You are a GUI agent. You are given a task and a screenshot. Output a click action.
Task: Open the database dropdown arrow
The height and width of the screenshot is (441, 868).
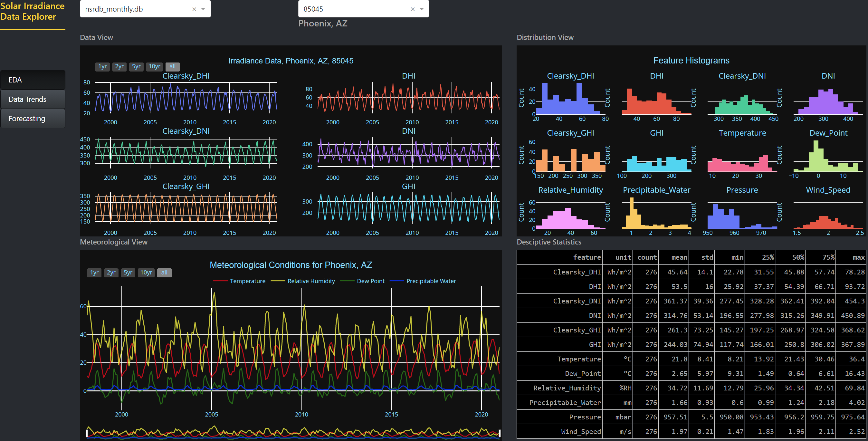pos(203,9)
